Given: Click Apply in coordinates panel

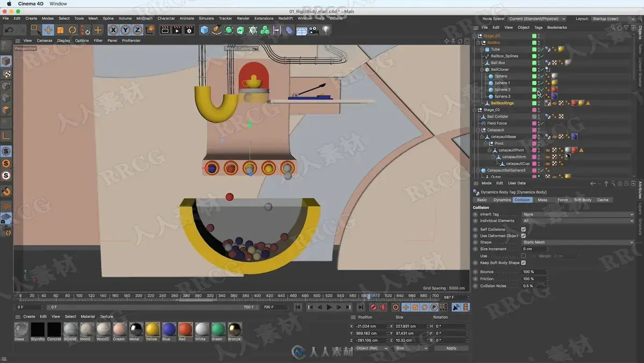Looking at the screenshot, I should tap(451, 348).
